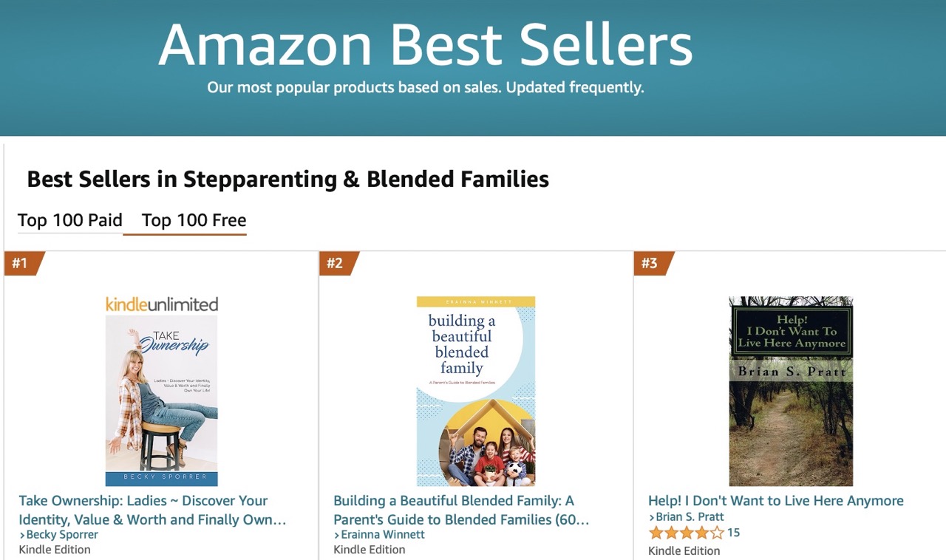The height and width of the screenshot is (560, 946).
Task: Visit author Becky Sporrer's page
Action: (x=62, y=534)
